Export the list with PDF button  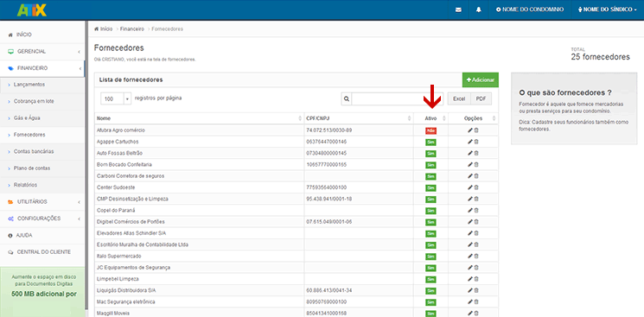point(481,99)
